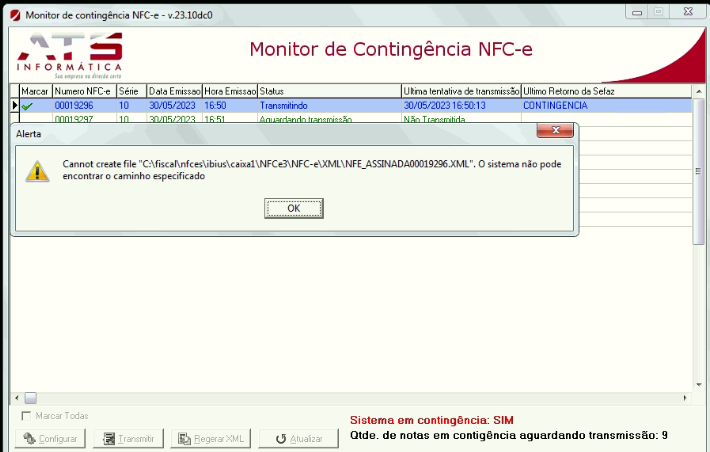
Task: Click the Transmitir button icon
Action: pyautogui.click(x=109, y=438)
